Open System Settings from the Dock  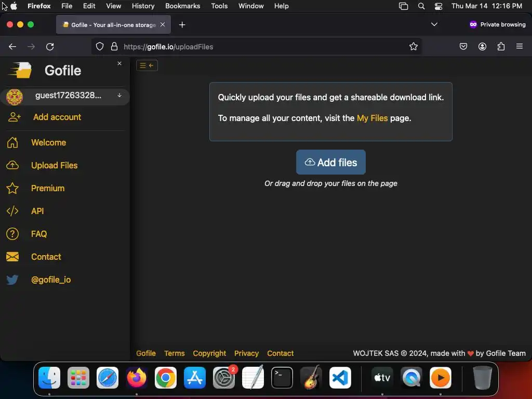224,378
